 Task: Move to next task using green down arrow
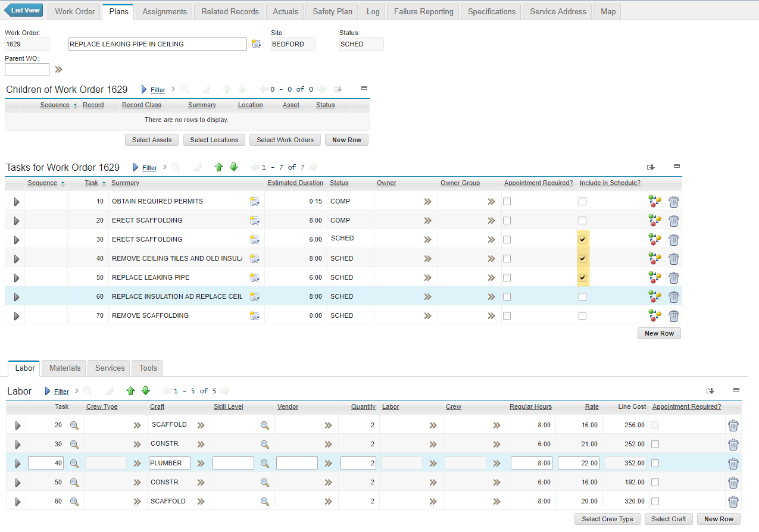[233, 167]
